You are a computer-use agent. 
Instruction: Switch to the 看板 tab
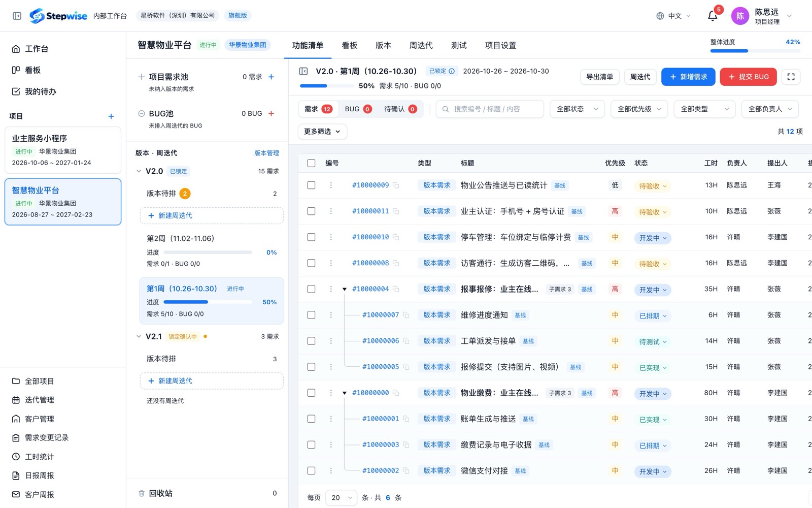[350, 45]
